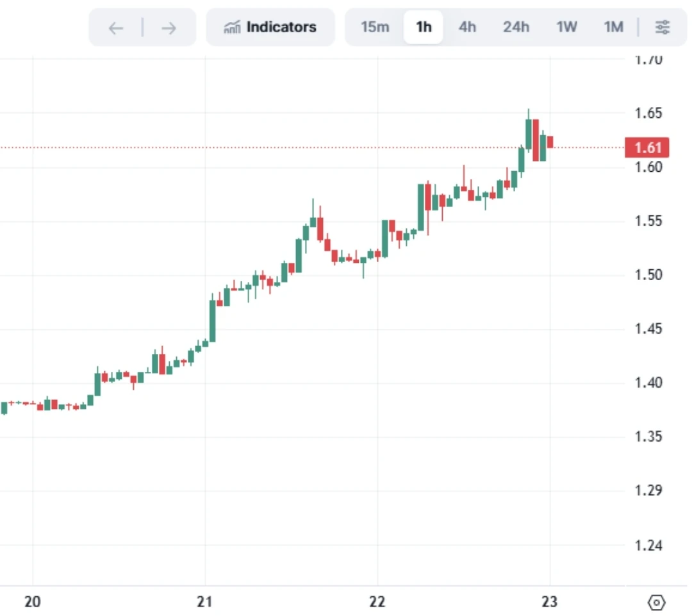692x616 pixels.
Task: Click date label 23 on time axis
Action: click(x=550, y=601)
